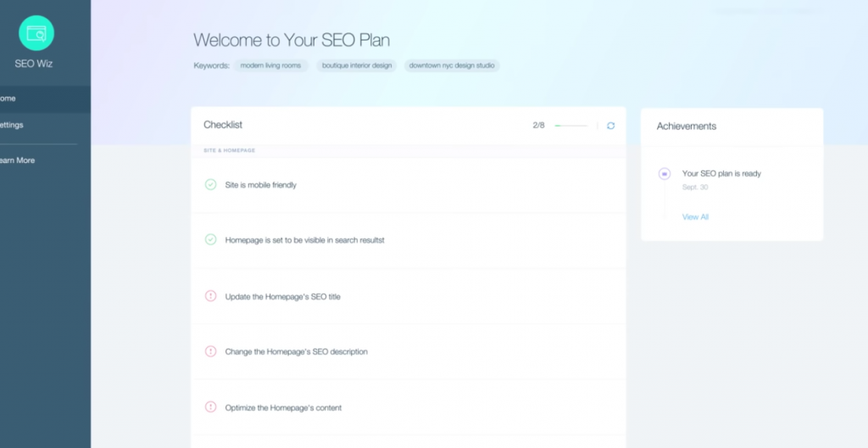Image resolution: width=868 pixels, height=448 pixels.
Task: Click green check icon for mobile friendly
Action: [210, 185]
